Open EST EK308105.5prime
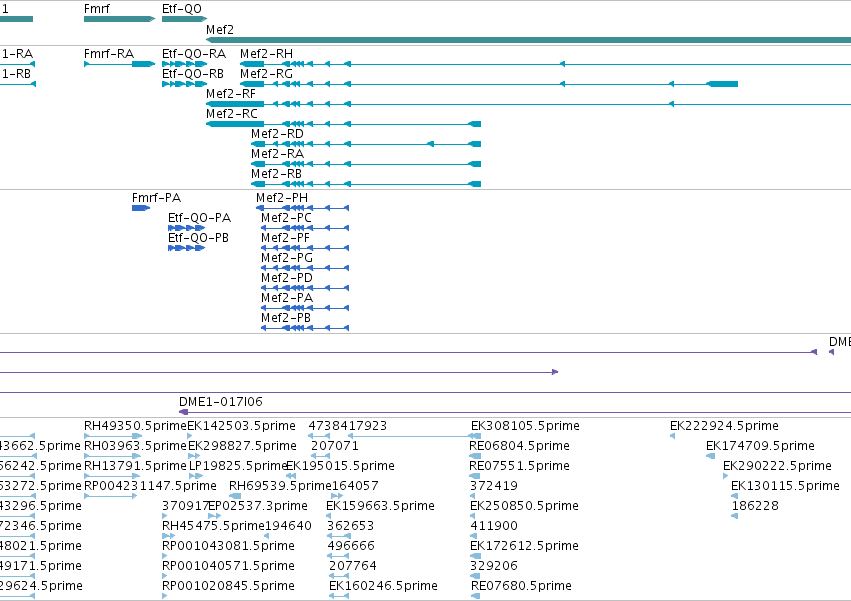 tap(525, 426)
